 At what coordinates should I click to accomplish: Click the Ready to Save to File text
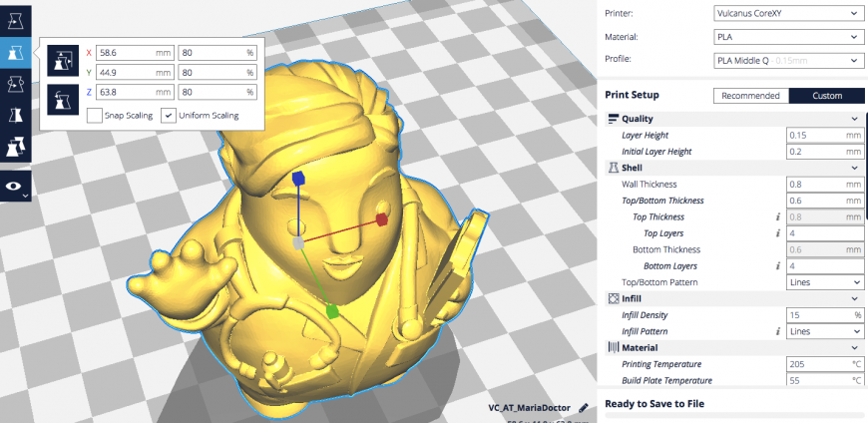tap(654, 404)
